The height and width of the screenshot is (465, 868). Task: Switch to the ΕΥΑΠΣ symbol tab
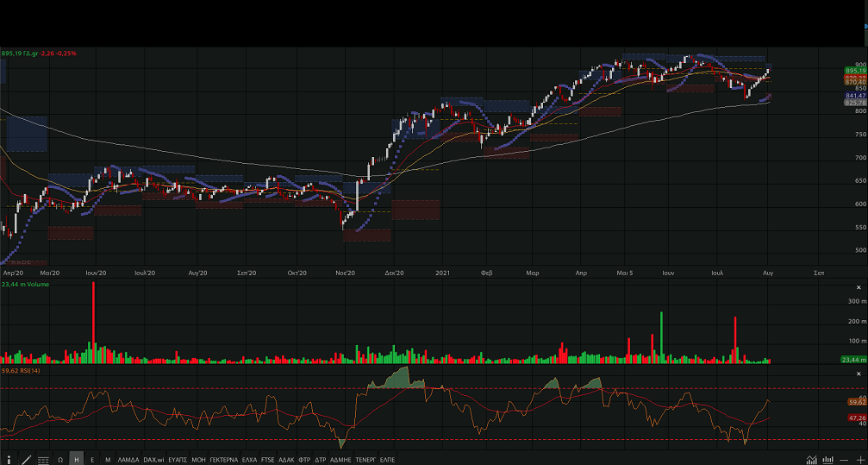pos(178,460)
